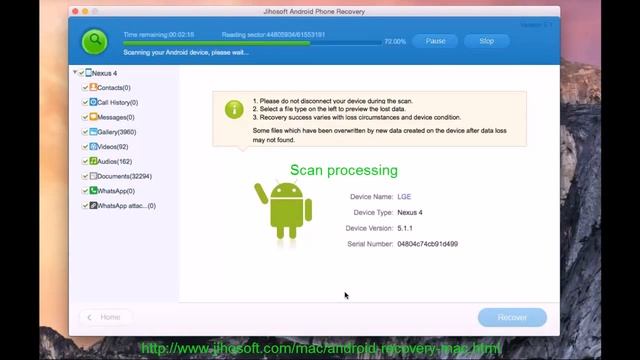Select Call History(0) in the sidebar
Image resolution: width=640 pixels, height=360 pixels.
tap(118, 102)
